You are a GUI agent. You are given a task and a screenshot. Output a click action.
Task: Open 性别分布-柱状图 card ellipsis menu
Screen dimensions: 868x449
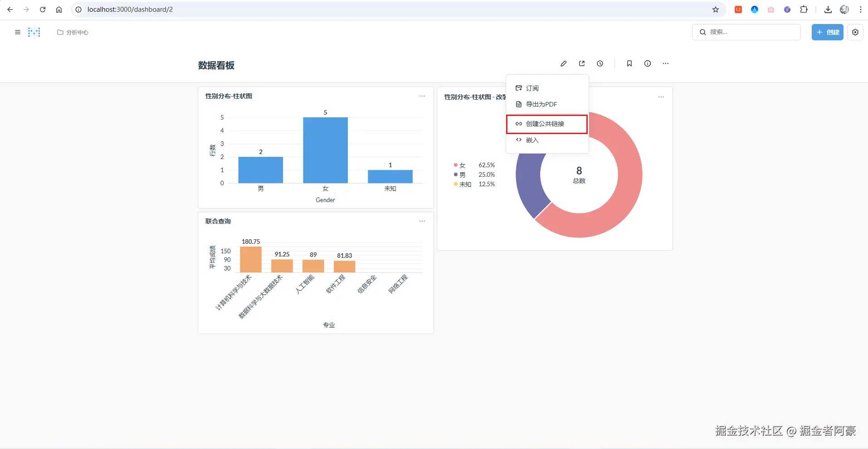tap(422, 96)
